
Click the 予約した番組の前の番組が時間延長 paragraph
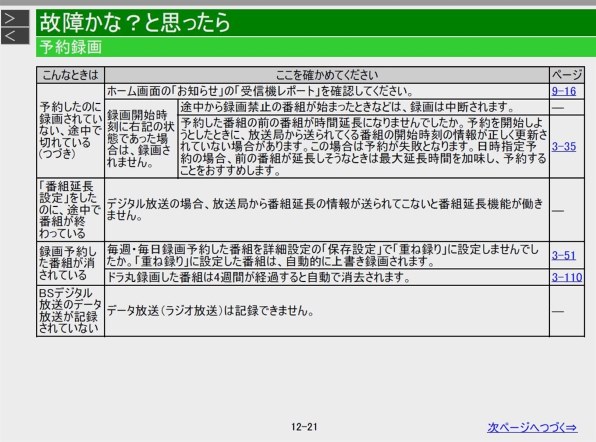click(364, 146)
